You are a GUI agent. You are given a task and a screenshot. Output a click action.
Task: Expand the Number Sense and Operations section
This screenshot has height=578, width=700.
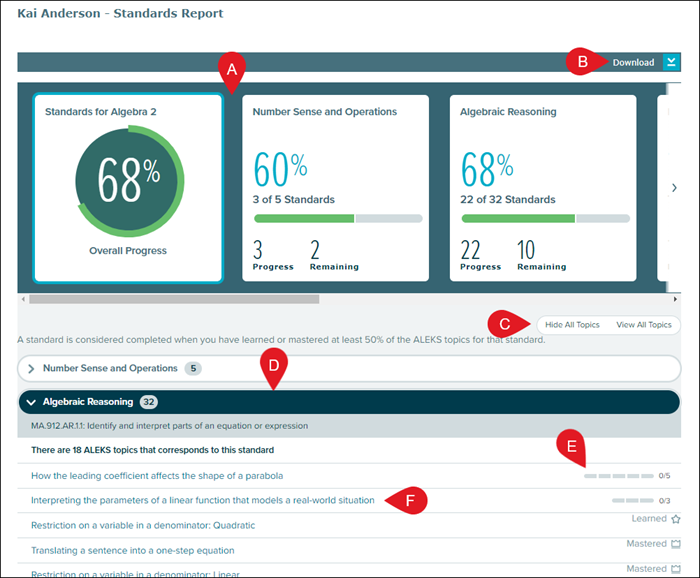pyautogui.click(x=110, y=368)
